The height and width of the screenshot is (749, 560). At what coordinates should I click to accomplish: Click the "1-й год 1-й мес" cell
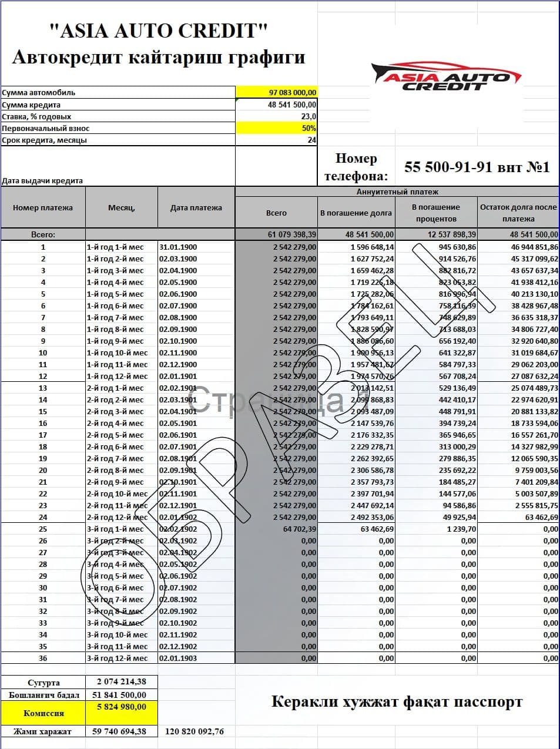[x=122, y=247]
